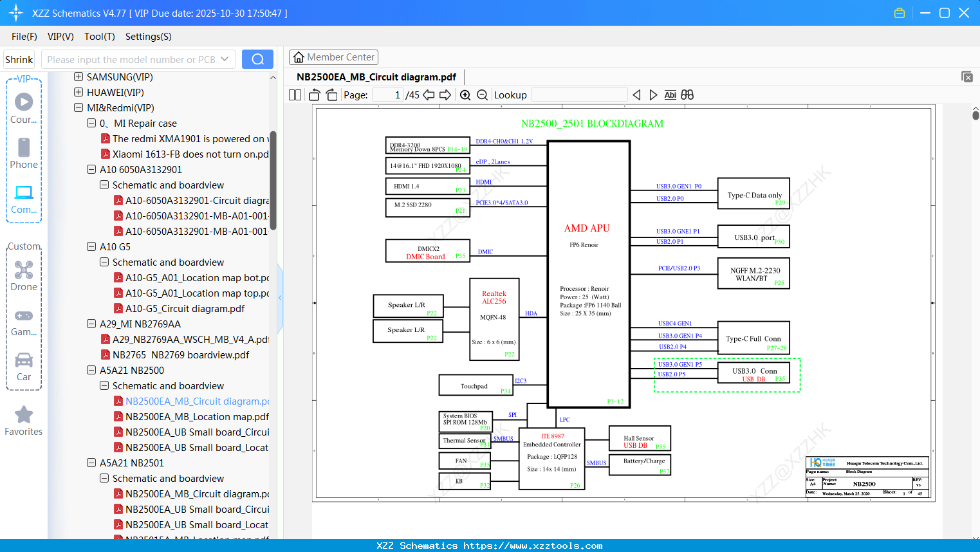Open the Favorites star

pyautogui.click(x=24, y=421)
